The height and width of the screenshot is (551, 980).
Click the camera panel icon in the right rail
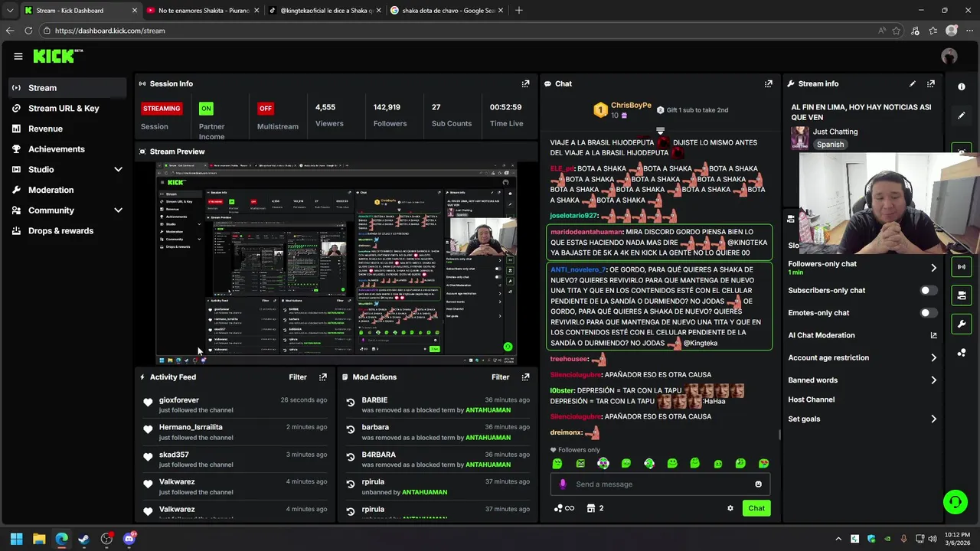pyautogui.click(x=962, y=295)
